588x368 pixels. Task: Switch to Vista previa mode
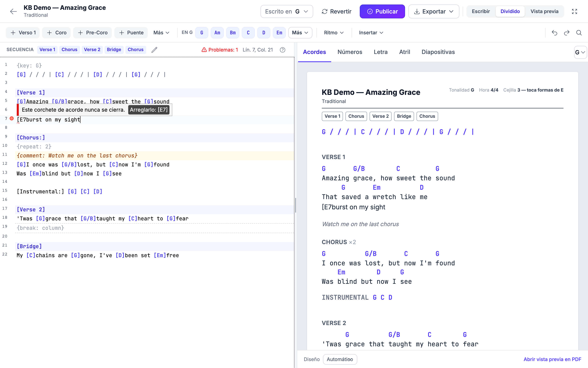[544, 11]
